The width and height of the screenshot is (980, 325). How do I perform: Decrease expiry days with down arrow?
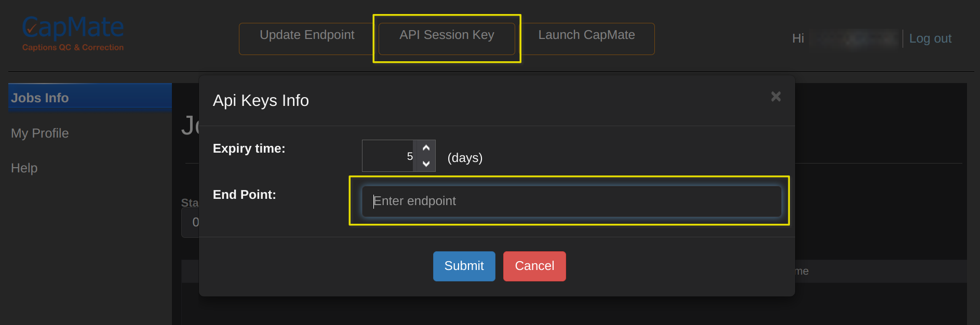pos(426,164)
